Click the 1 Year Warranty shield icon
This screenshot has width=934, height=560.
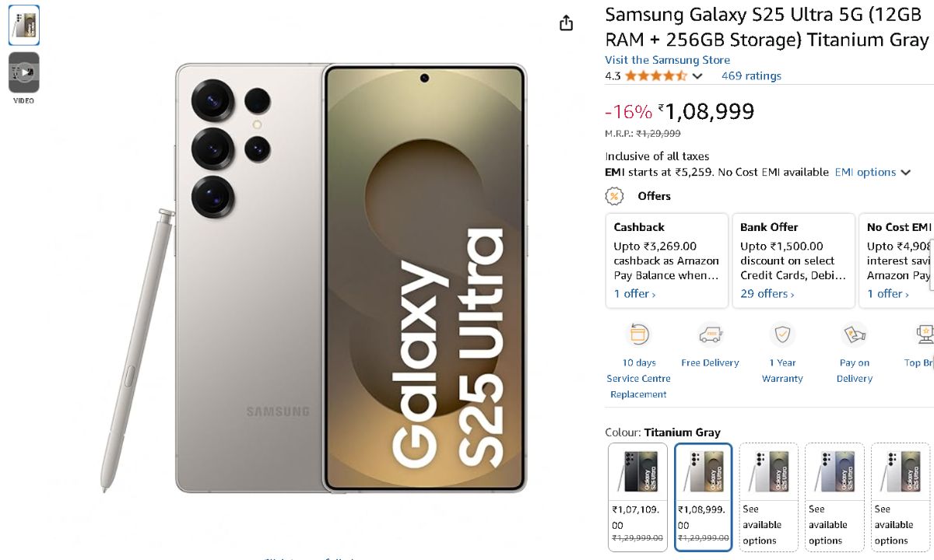(x=782, y=335)
